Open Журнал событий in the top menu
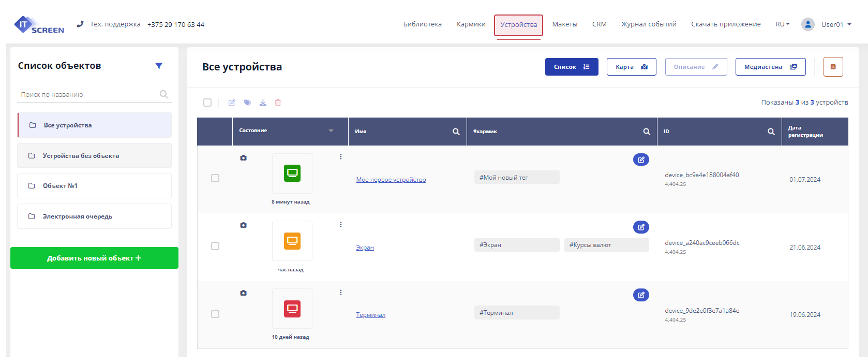Viewport: 868px width, 362px height. pyautogui.click(x=649, y=24)
